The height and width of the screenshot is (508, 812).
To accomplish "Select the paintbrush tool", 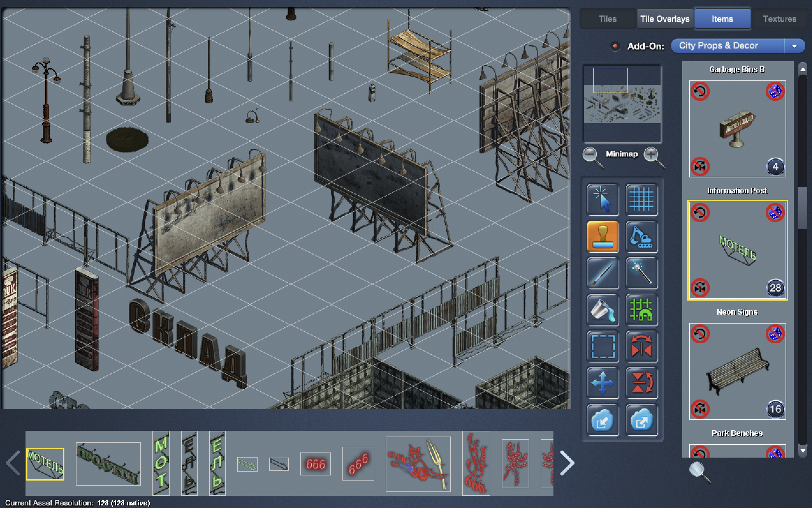I will coord(603,273).
